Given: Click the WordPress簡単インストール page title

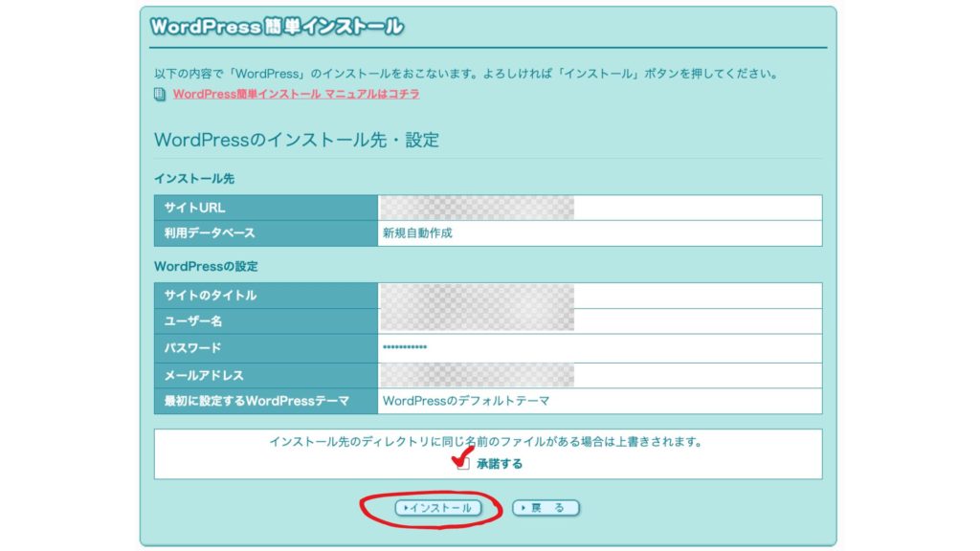Looking at the screenshot, I should point(276,27).
